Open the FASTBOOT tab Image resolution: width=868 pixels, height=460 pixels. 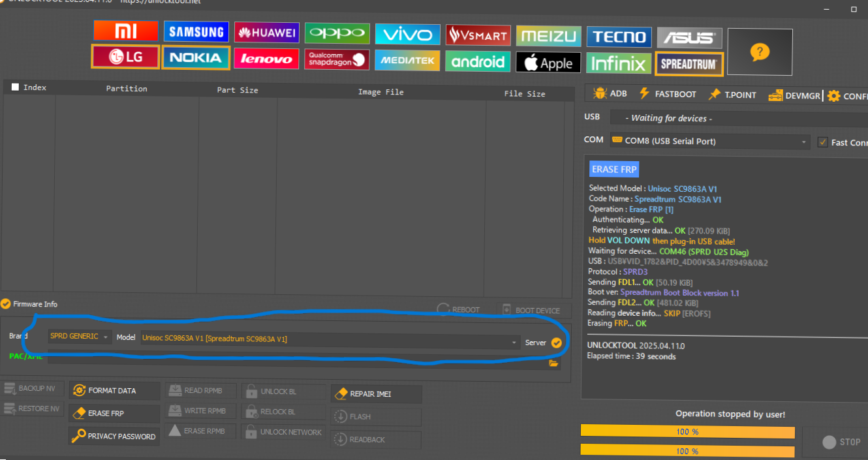pyautogui.click(x=667, y=94)
